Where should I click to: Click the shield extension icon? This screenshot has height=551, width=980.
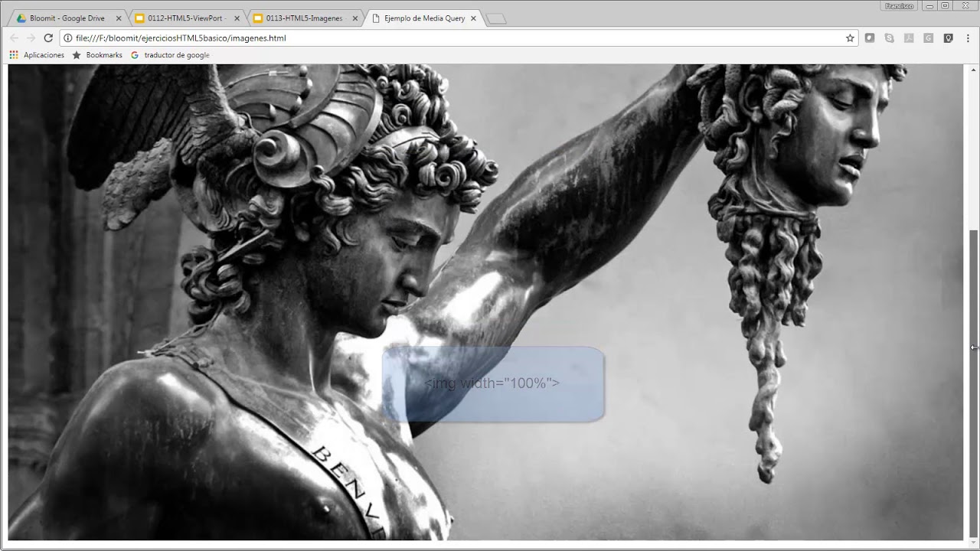click(870, 37)
